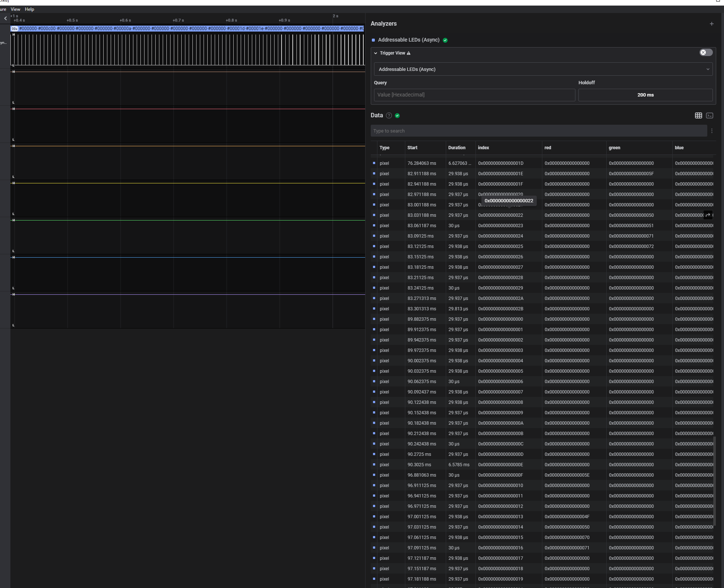Select the row starting at 89.882375 ms
The image size is (724, 588).
click(542, 319)
